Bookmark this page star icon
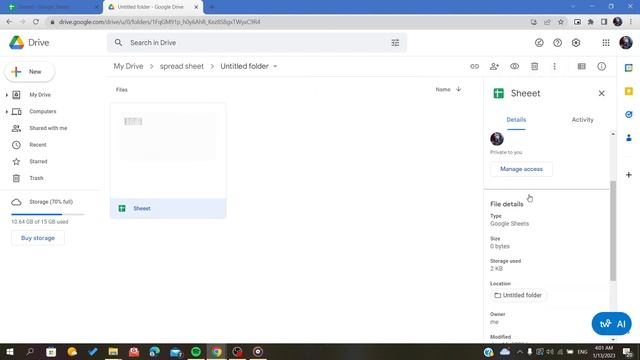This screenshot has height=360, width=640. click(x=561, y=22)
